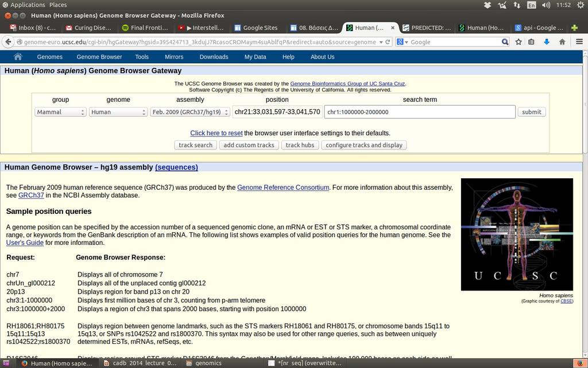
Task: Click the submit button
Action: tap(531, 112)
